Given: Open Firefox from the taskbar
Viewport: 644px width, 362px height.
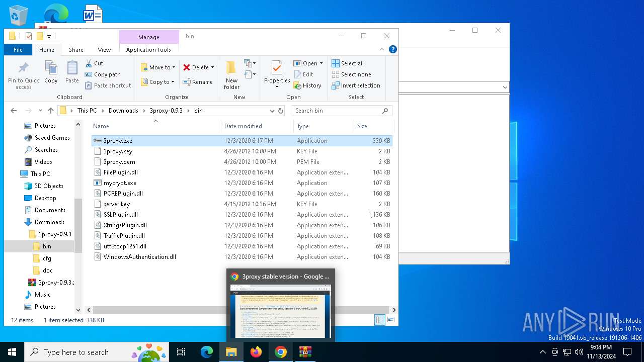Looking at the screenshot, I should click(x=256, y=352).
